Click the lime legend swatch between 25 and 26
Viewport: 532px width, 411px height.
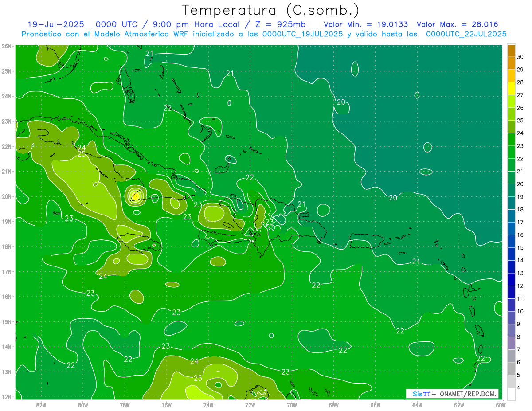(x=511, y=114)
